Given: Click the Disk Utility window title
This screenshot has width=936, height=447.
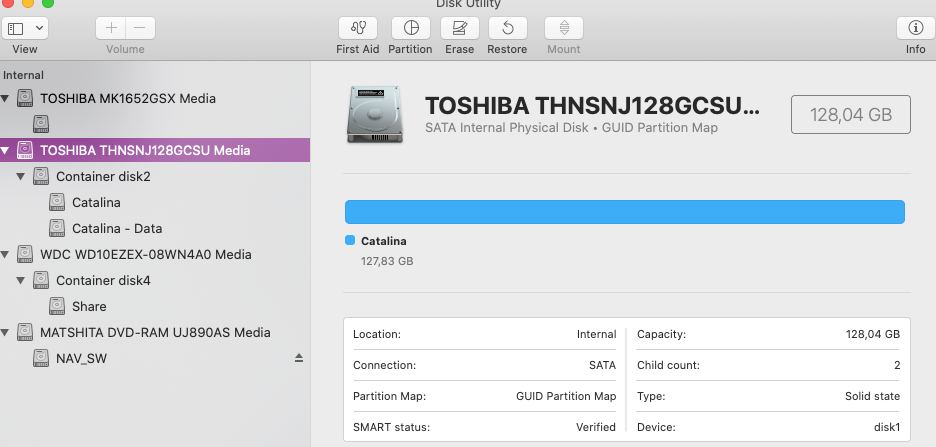Looking at the screenshot, I should [x=468, y=4].
